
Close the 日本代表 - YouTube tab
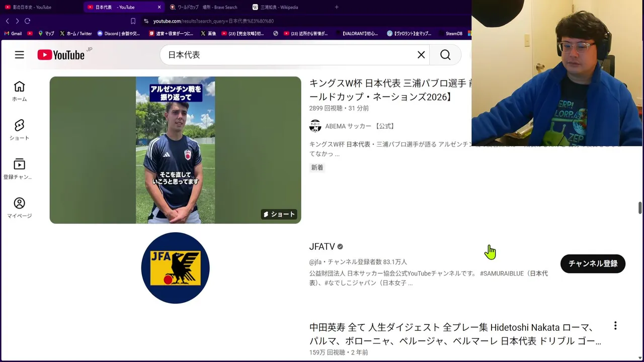click(x=159, y=7)
